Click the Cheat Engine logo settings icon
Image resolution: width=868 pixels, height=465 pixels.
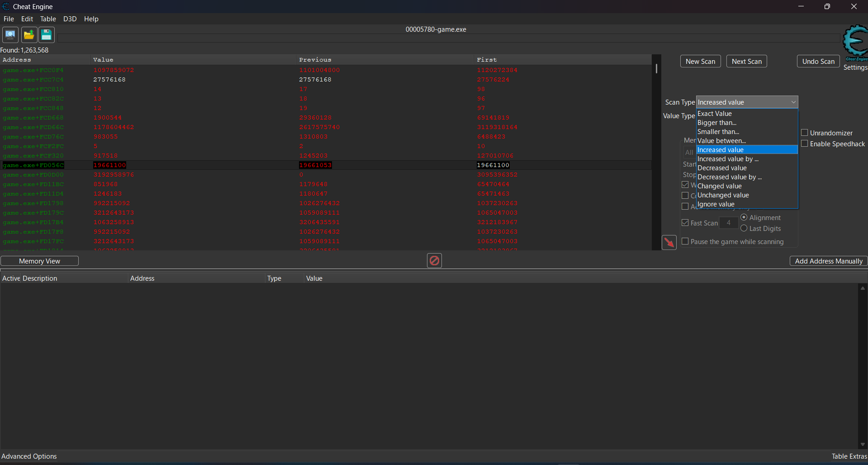pos(855,43)
